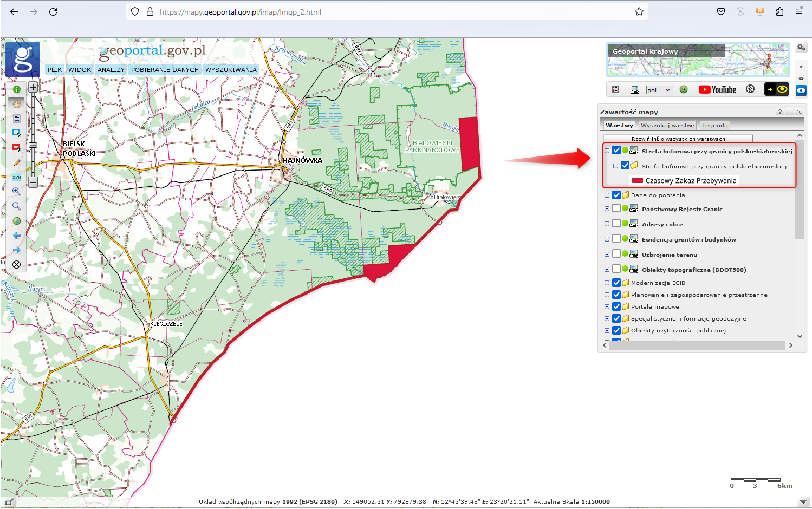
Task: Click the green help question mark icon
Action: [684, 90]
